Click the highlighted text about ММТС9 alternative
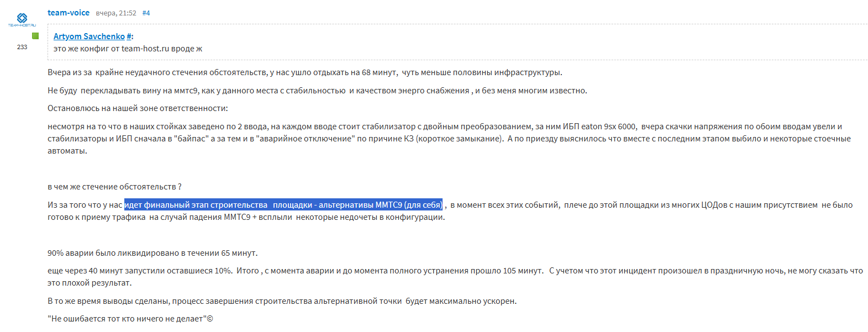The width and height of the screenshot is (868, 332). click(x=283, y=205)
